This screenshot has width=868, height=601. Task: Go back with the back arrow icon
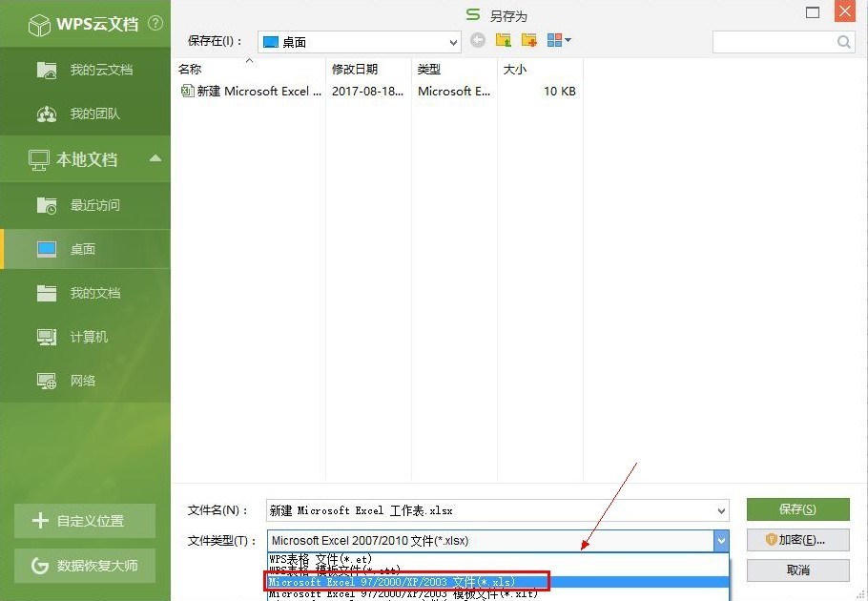(x=478, y=40)
